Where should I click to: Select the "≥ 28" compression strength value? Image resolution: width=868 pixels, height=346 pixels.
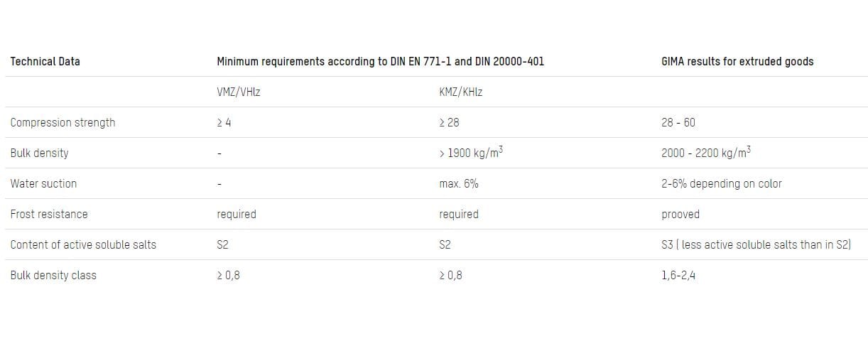coord(450,123)
